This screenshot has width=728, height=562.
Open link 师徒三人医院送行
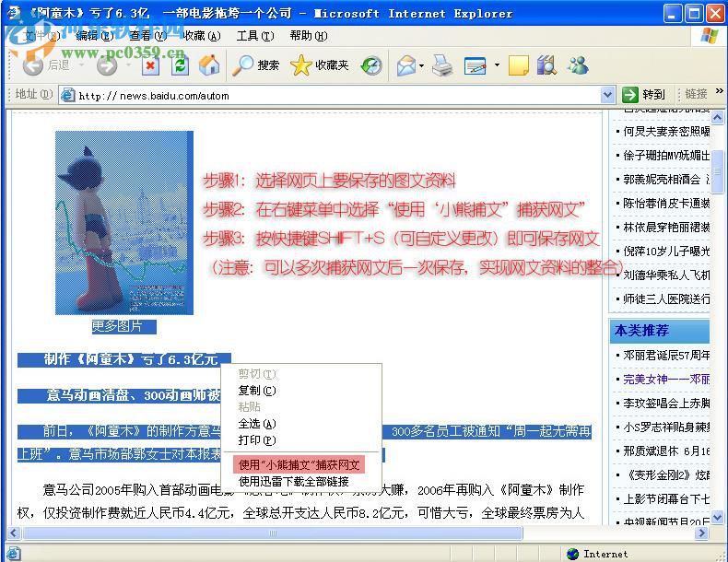click(x=666, y=299)
